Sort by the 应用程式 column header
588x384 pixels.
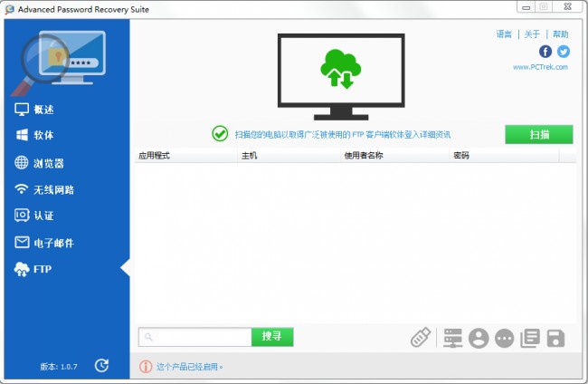point(185,156)
